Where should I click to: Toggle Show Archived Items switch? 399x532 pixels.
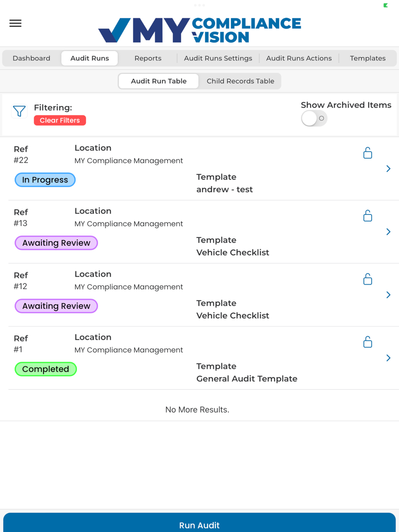(314, 118)
